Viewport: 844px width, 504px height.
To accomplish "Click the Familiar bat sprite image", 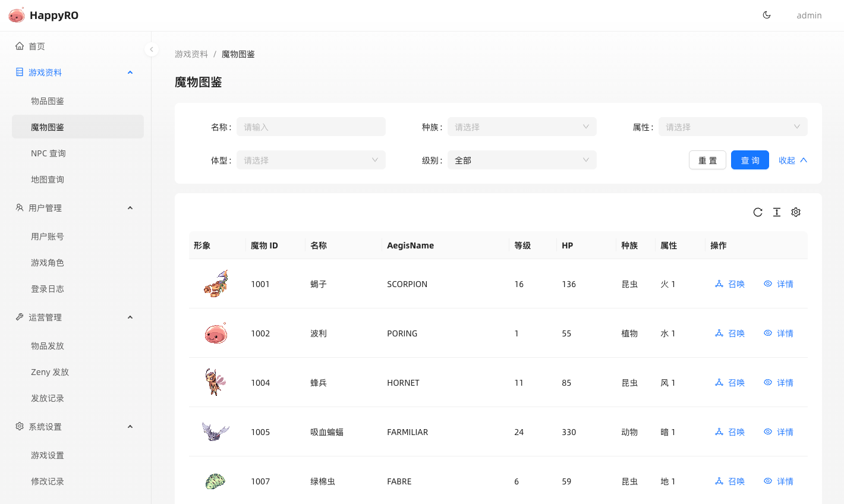I will click(216, 431).
